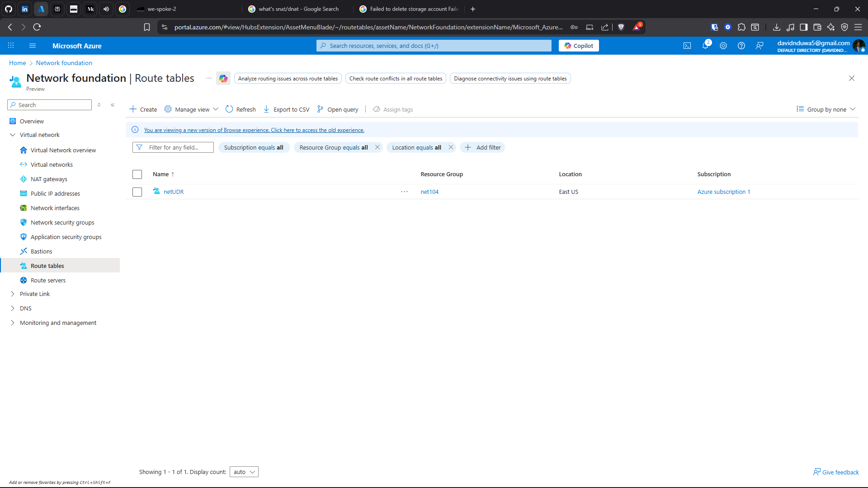This screenshot has height=488, width=868.
Task: Click Give feedback
Action: coord(836,472)
